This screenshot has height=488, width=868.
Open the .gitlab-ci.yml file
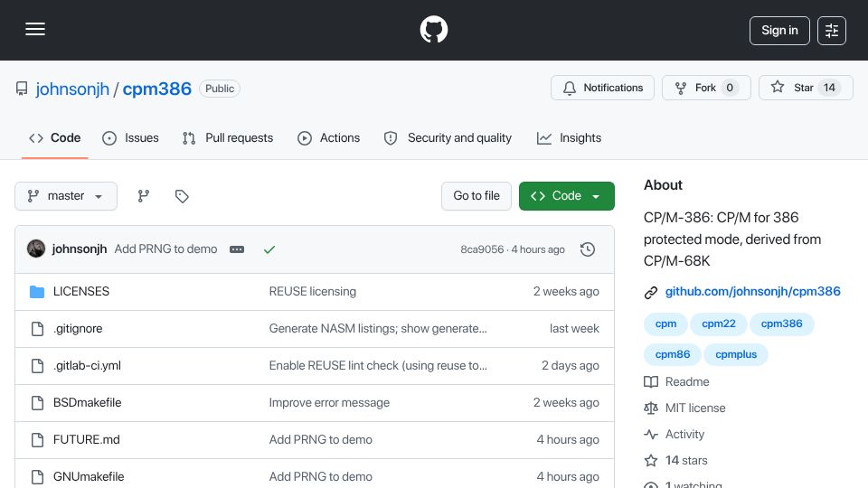click(87, 366)
